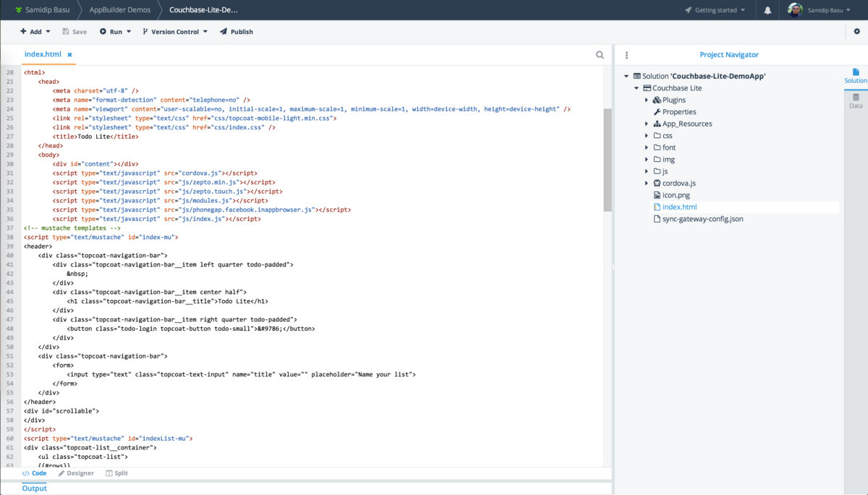Click the Todo Lite title code line

pos(95,137)
